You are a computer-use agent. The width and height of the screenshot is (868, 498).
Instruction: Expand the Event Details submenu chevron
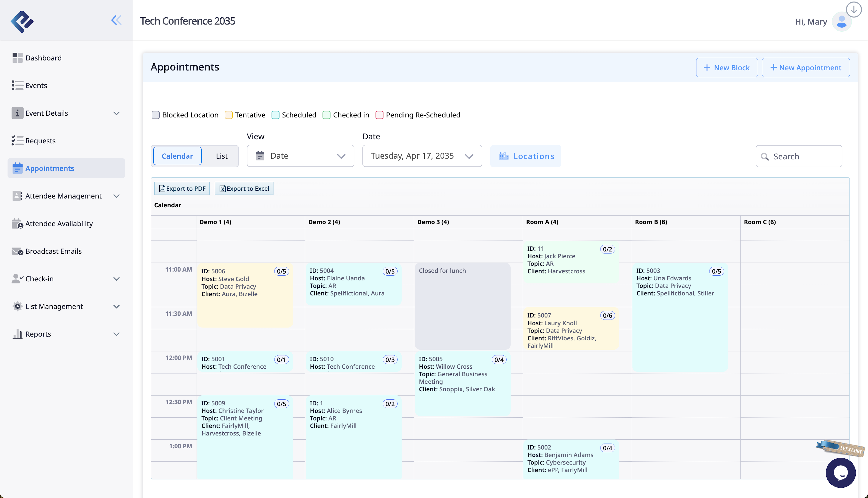coord(116,113)
